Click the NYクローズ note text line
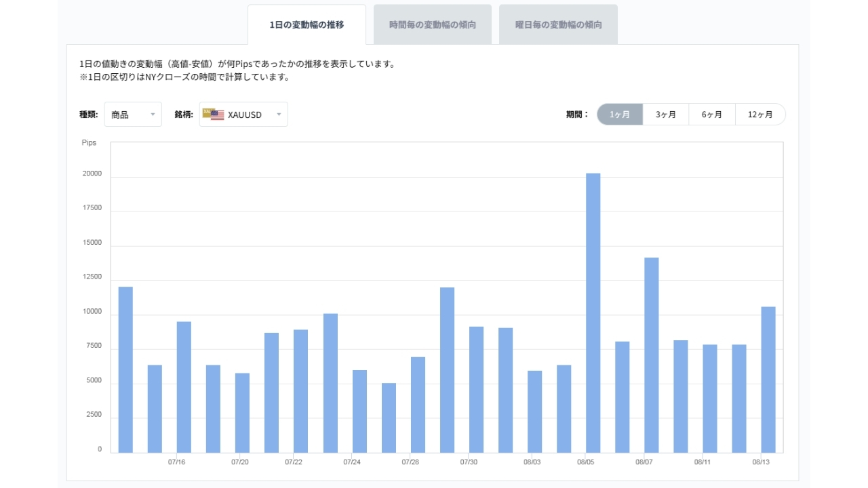 click(184, 77)
